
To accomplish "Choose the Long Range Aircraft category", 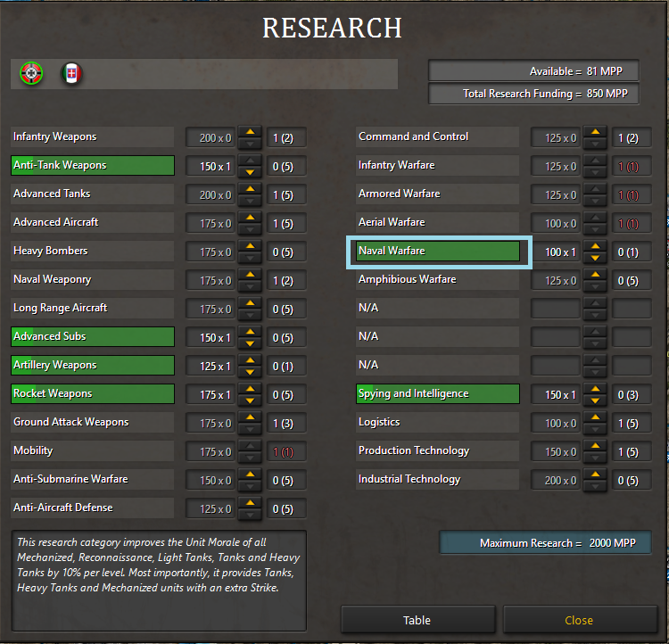I will click(x=93, y=309).
